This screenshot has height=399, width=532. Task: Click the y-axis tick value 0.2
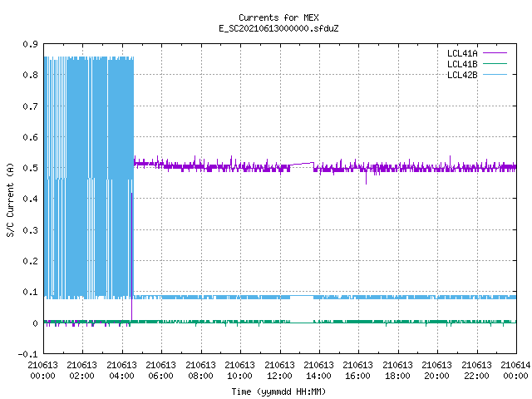coord(30,261)
